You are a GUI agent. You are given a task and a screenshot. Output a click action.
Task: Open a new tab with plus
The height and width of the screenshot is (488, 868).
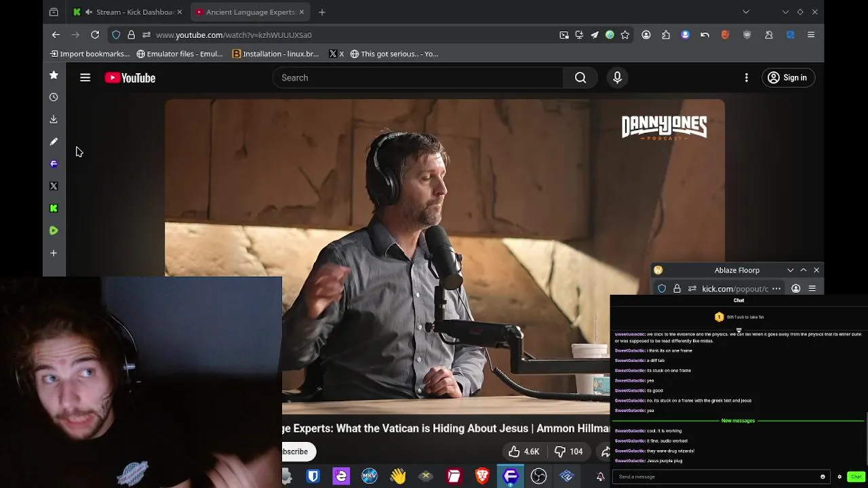click(322, 12)
